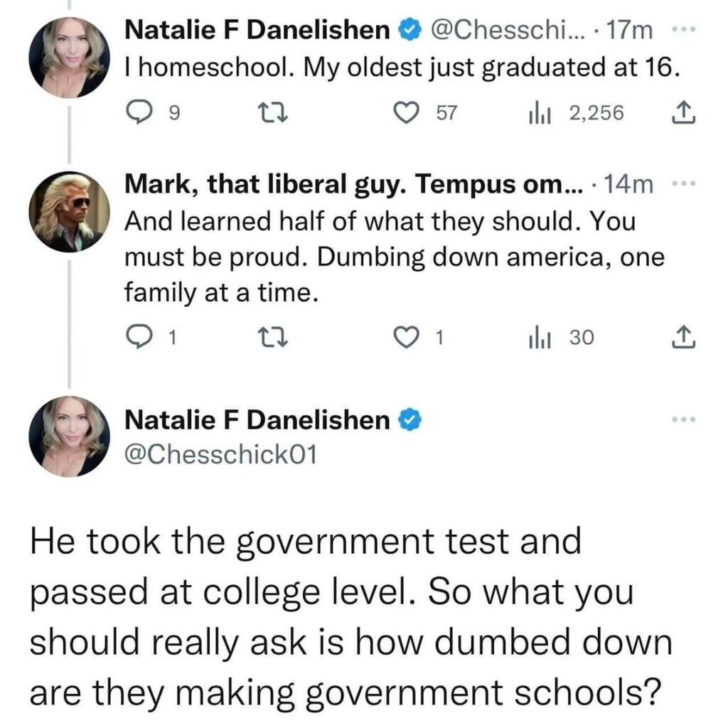Open more options on Natalie's first tweet
The width and height of the screenshot is (728, 728).
click(682, 31)
